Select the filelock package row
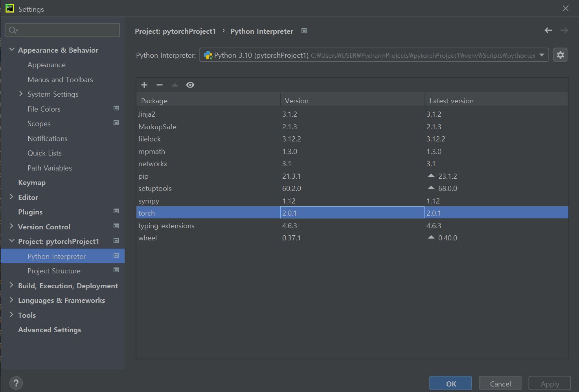 (x=352, y=139)
